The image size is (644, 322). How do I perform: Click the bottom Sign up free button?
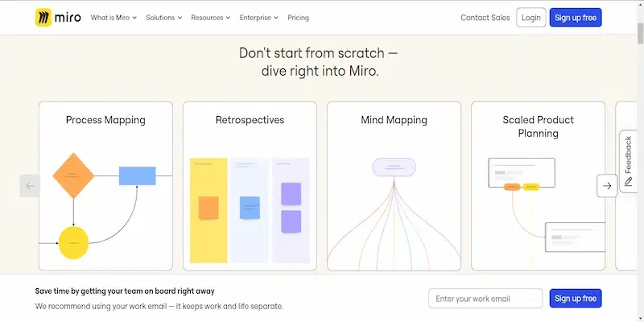[x=576, y=299]
